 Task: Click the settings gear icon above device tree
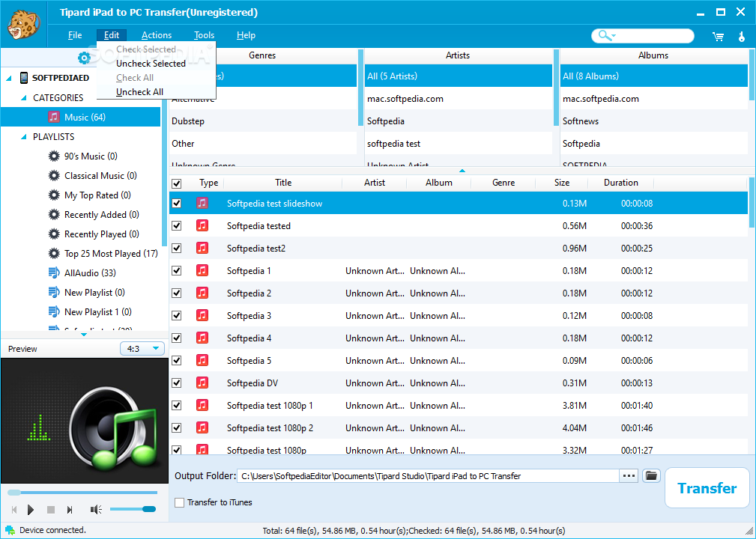point(84,58)
